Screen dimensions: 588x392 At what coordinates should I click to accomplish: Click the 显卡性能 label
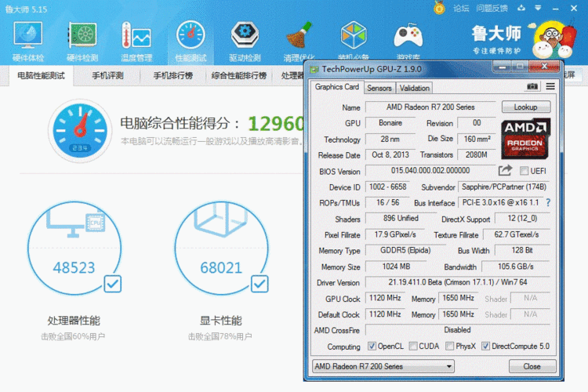point(220,321)
